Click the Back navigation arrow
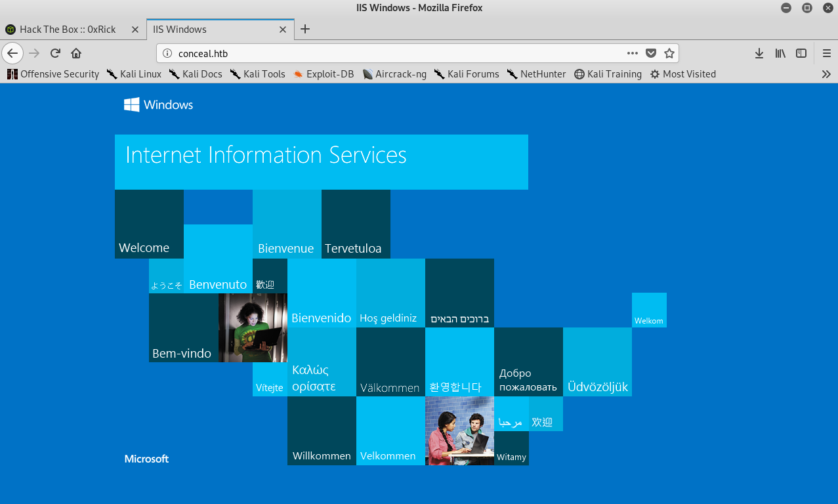The image size is (838, 504). 12,53
